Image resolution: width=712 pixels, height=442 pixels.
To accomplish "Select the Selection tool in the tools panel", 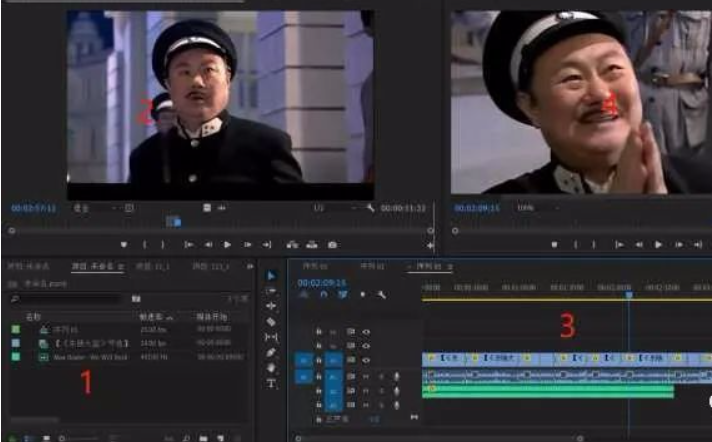I will click(271, 276).
